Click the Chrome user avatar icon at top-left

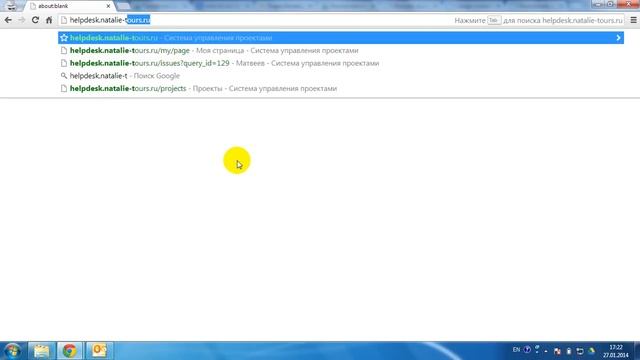tap(11, 6)
